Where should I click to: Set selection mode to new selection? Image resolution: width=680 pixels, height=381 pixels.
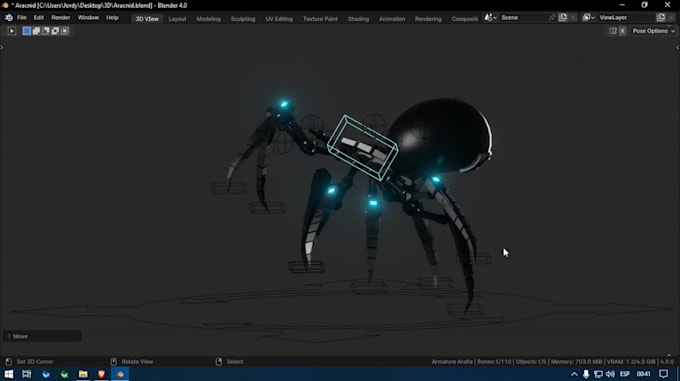[x=27, y=31]
